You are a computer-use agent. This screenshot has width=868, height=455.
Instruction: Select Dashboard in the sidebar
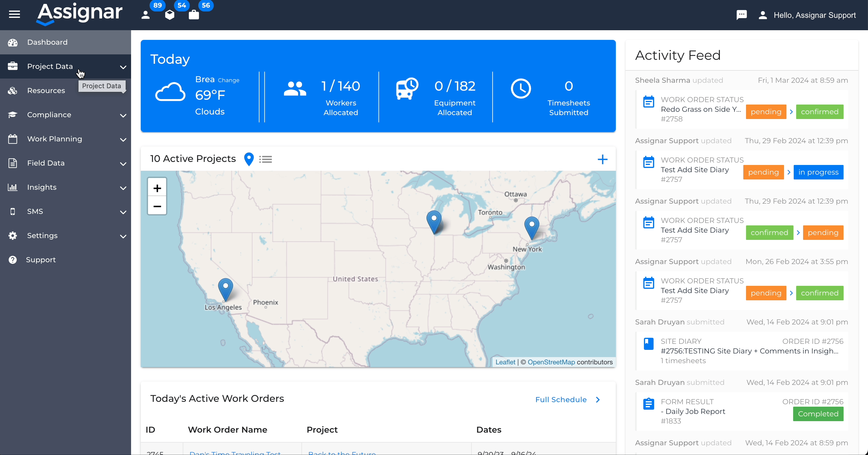click(65, 43)
